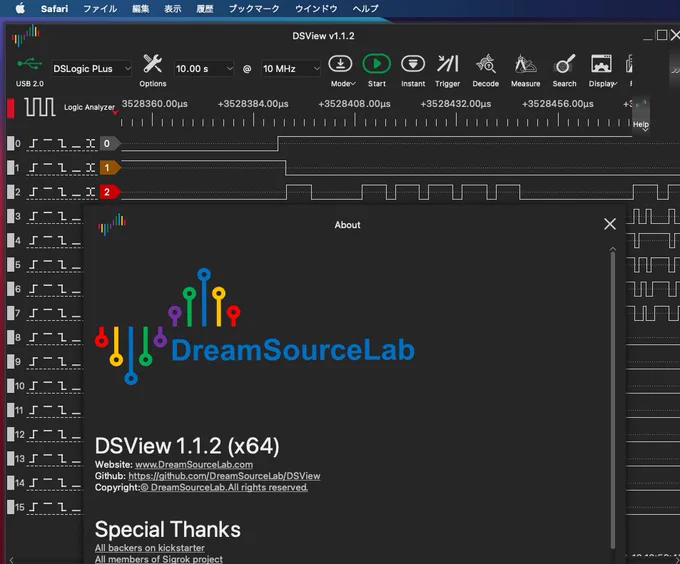
Task: Click the DreamSourceLab copyright link
Action: point(224,487)
